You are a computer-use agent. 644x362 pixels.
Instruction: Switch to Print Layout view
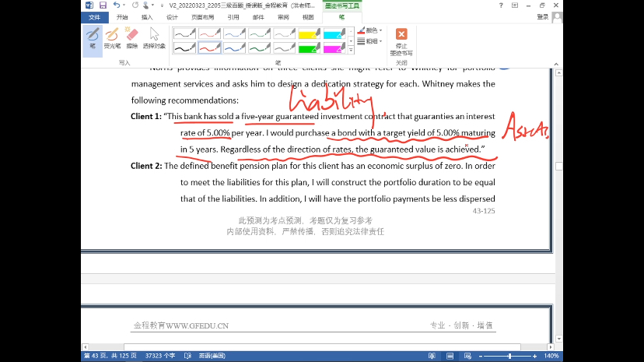[450, 356]
